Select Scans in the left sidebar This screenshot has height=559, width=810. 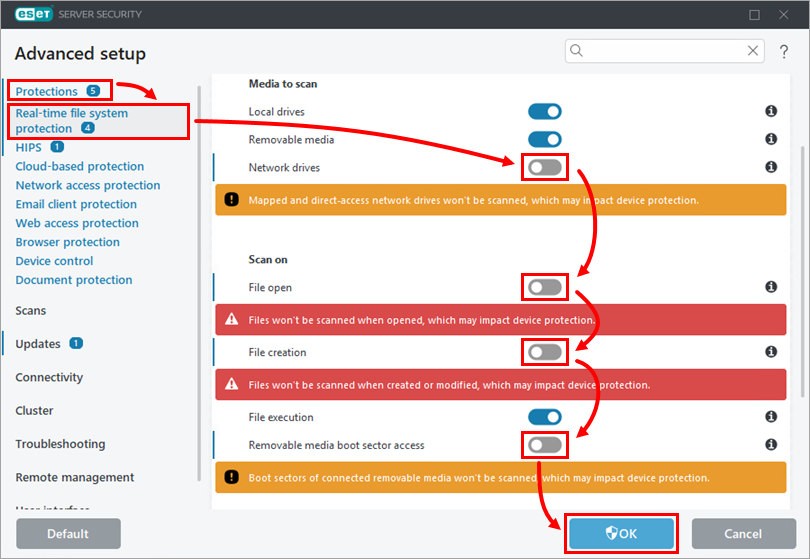pyautogui.click(x=31, y=311)
